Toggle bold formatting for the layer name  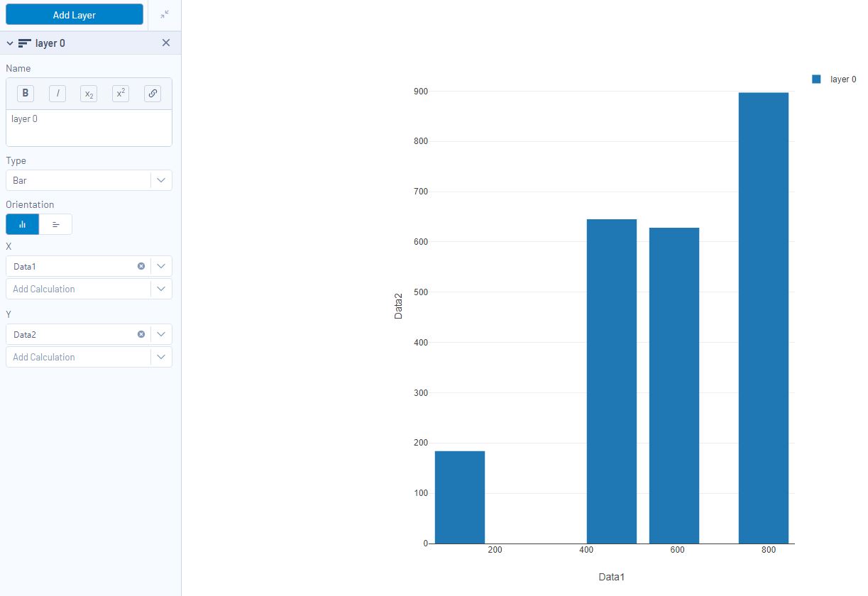click(x=25, y=93)
